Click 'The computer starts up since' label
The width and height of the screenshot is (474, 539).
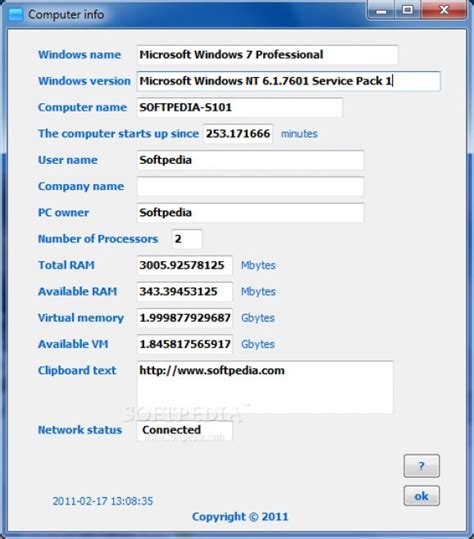[118, 134]
